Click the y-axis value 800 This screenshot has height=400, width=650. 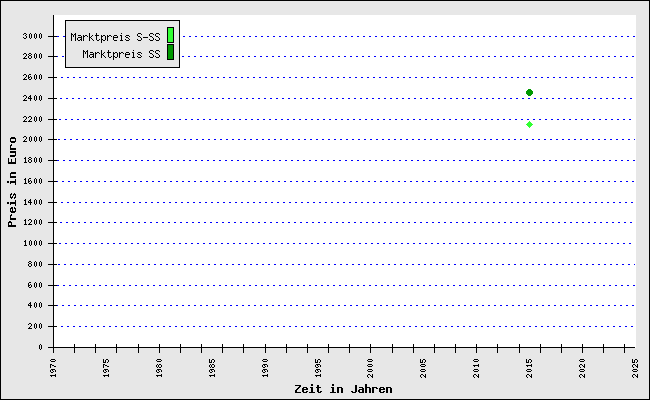point(35,264)
